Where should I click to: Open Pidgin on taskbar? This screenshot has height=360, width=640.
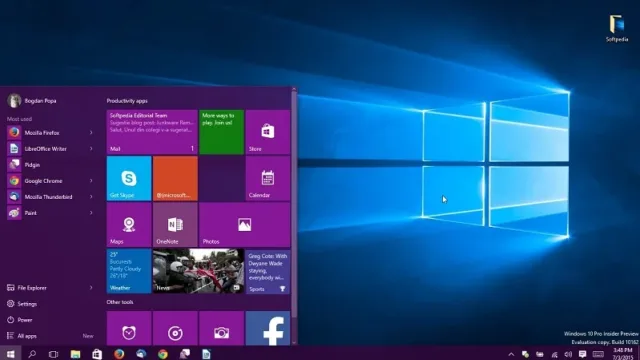pos(185,354)
